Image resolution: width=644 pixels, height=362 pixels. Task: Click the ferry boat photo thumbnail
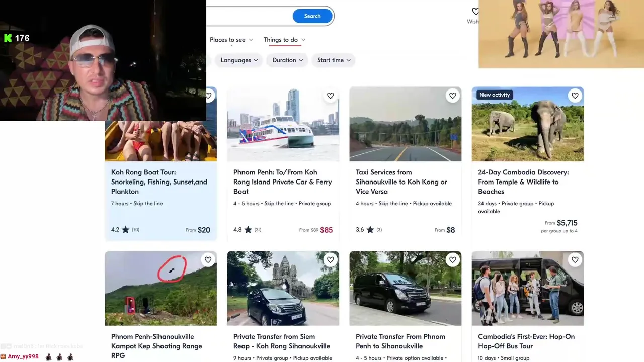[x=283, y=124]
